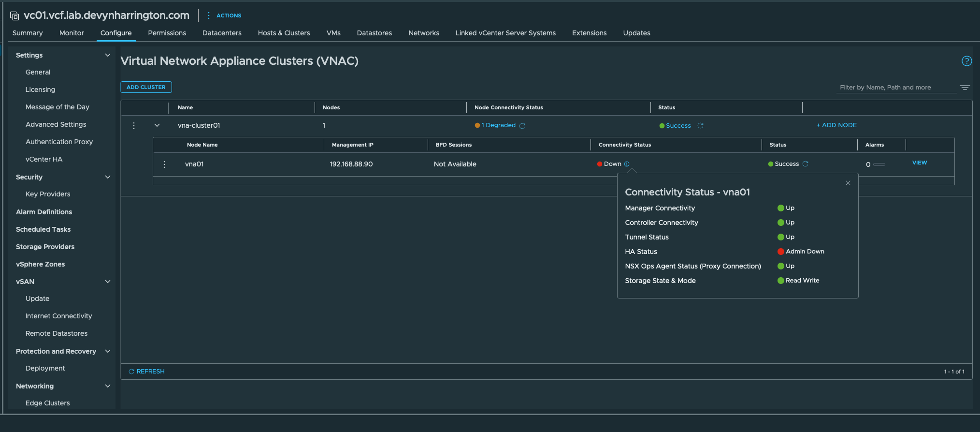Open Remote Datastores item
This screenshot has width=980, height=432.
pos(57,333)
